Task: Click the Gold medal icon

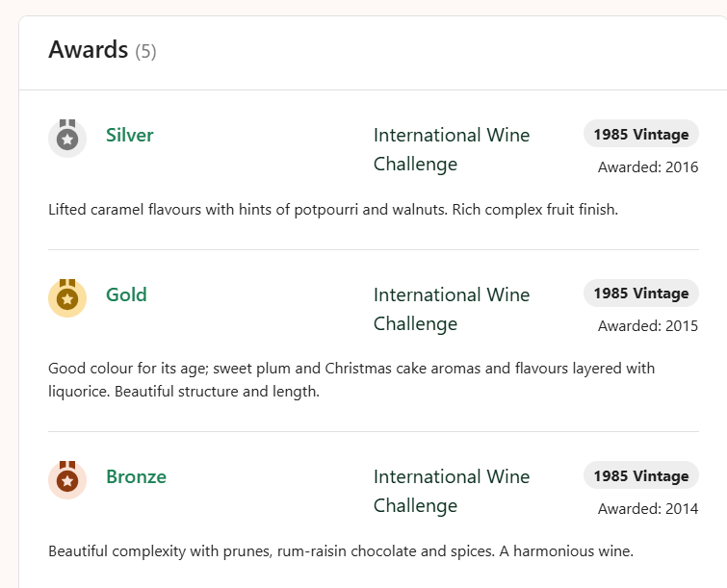Action: [x=67, y=297]
